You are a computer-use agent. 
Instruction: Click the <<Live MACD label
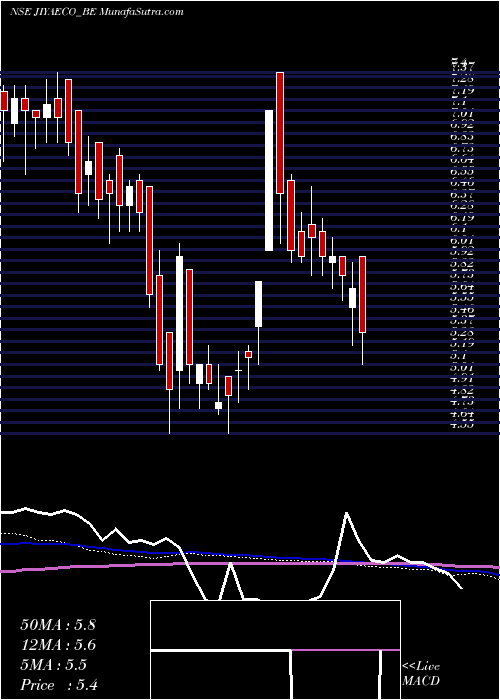421,674
